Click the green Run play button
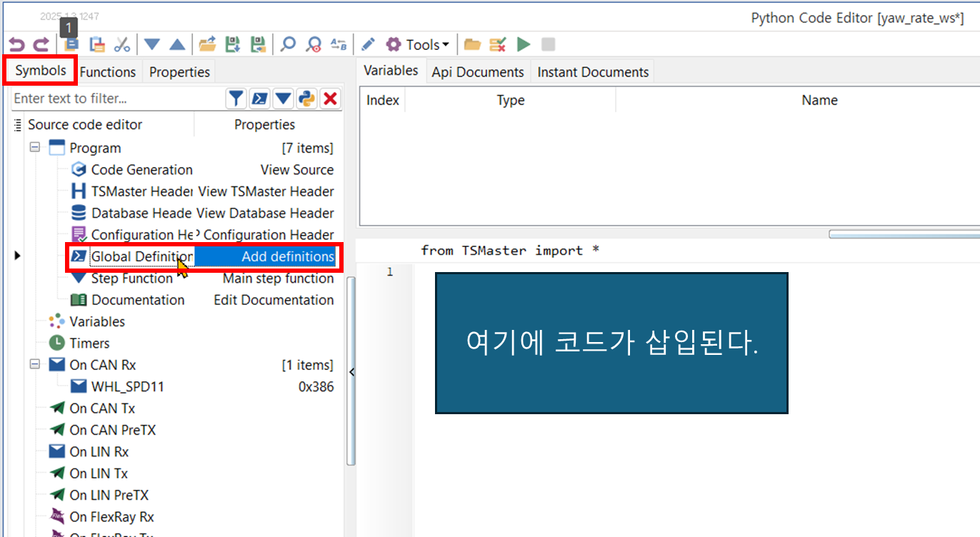This screenshot has height=537, width=980. [524, 45]
